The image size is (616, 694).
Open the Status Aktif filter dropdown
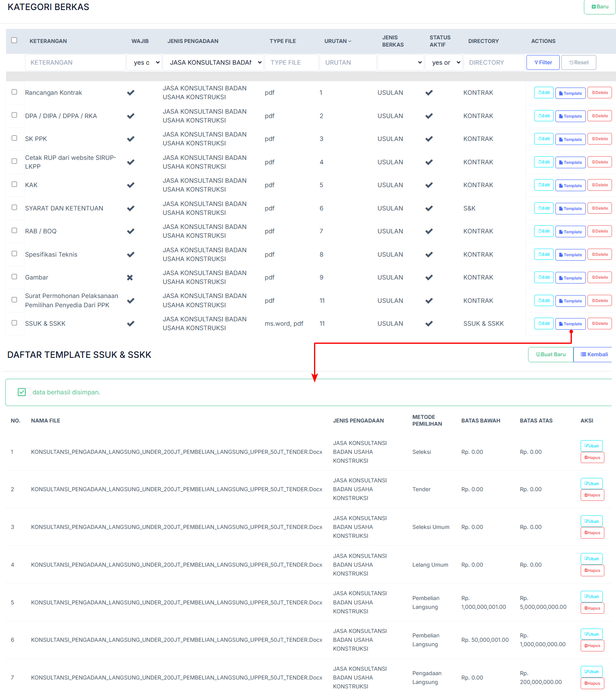tap(443, 63)
